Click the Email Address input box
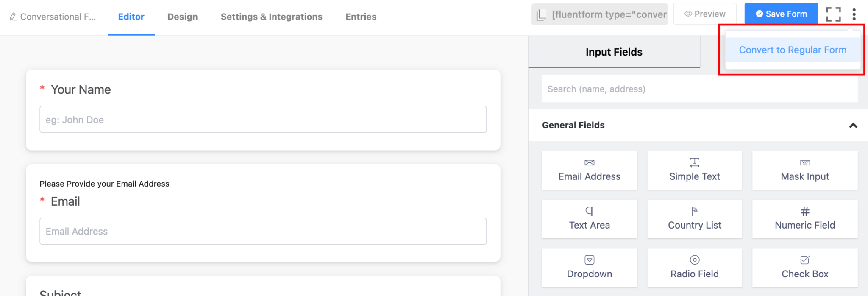The height and width of the screenshot is (296, 868). 263,231
